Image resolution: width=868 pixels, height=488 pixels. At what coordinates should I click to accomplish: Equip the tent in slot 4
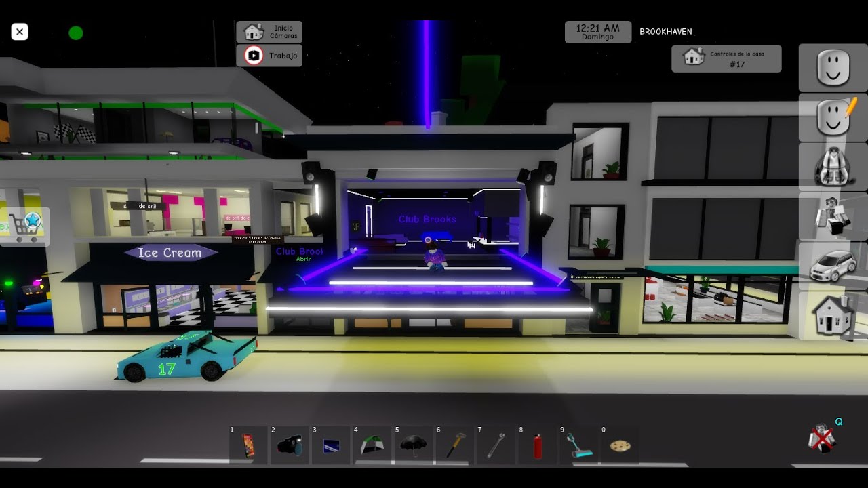[372, 445]
